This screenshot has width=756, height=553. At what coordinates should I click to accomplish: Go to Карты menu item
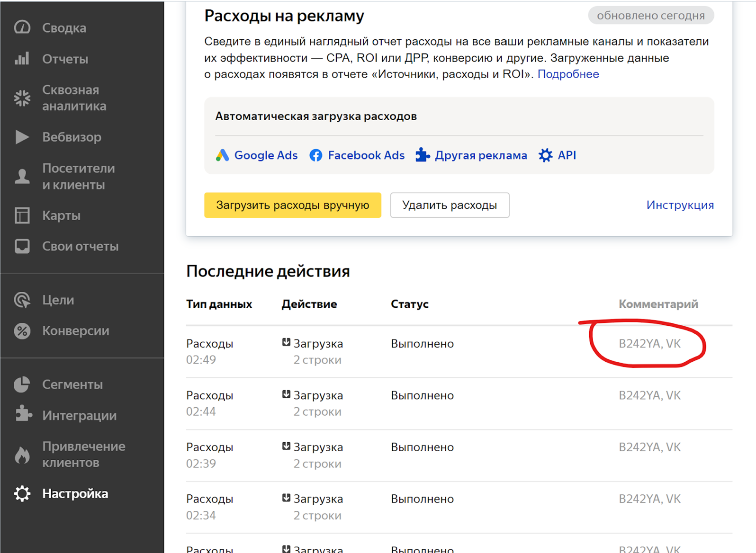point(62,215)
